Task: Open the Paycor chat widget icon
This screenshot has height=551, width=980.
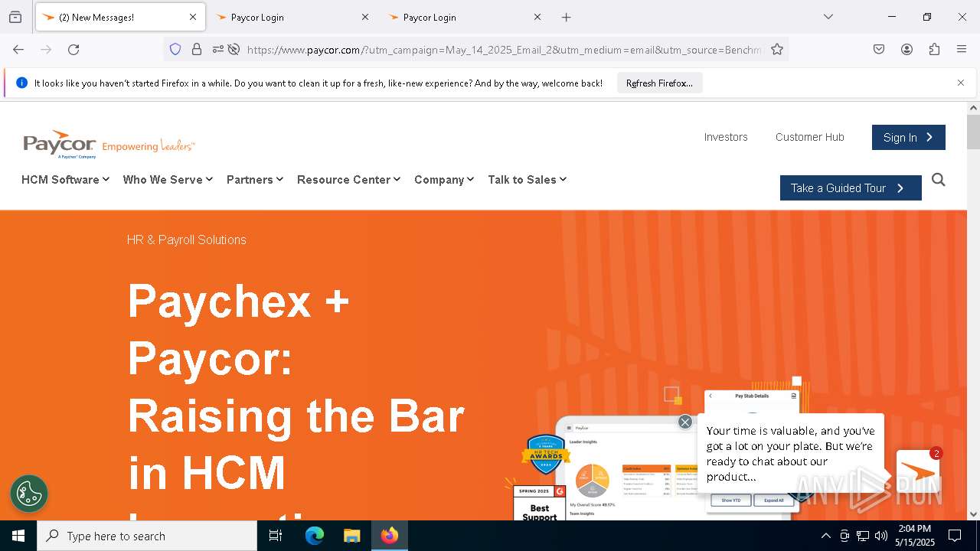Action: (918, 471)
